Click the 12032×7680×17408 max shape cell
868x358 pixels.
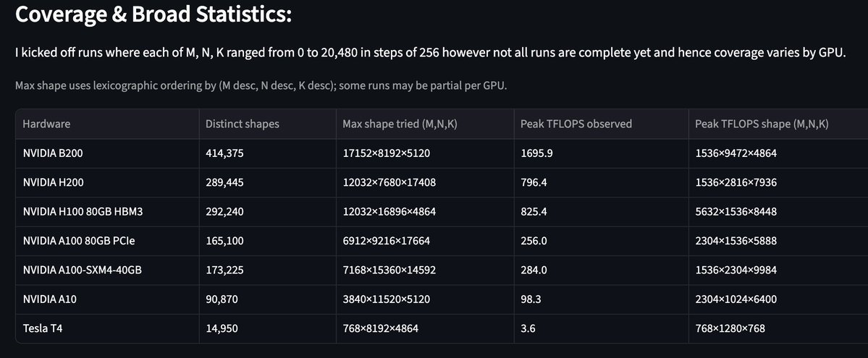(389, 182)
